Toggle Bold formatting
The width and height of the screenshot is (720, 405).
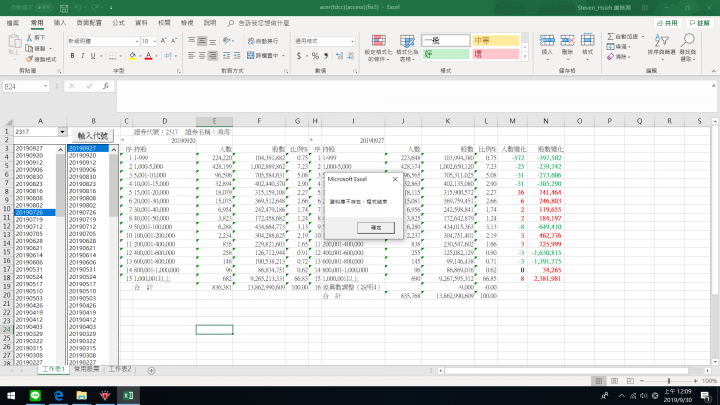pyautogui.click(x=72, y=56)
